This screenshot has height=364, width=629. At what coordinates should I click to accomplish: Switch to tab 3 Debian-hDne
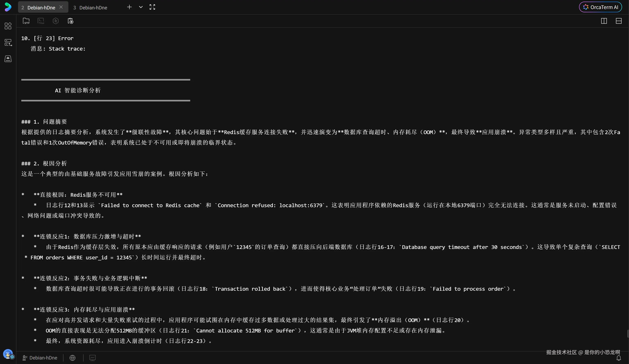(x=90, y=8)
